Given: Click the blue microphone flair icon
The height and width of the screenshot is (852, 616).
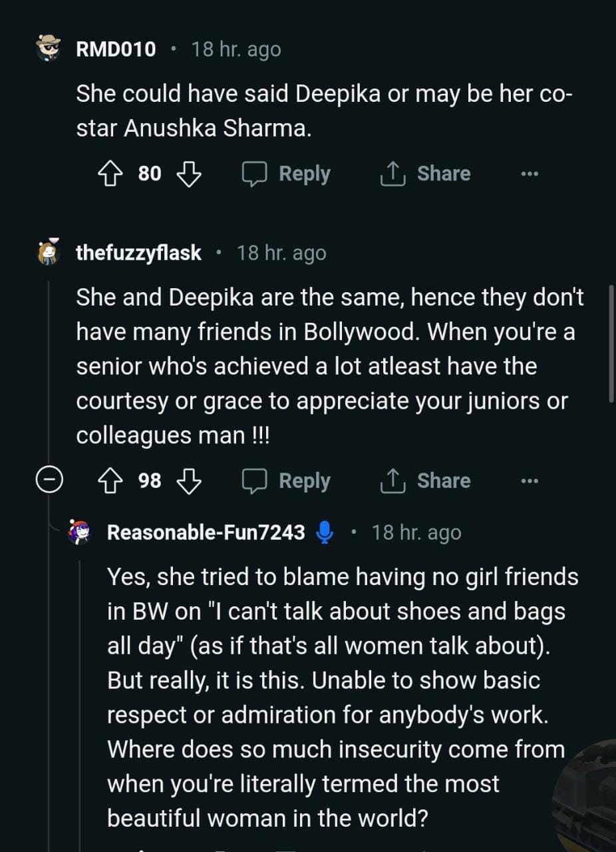Looking at the screenshot, I should (x=325, y=532).
